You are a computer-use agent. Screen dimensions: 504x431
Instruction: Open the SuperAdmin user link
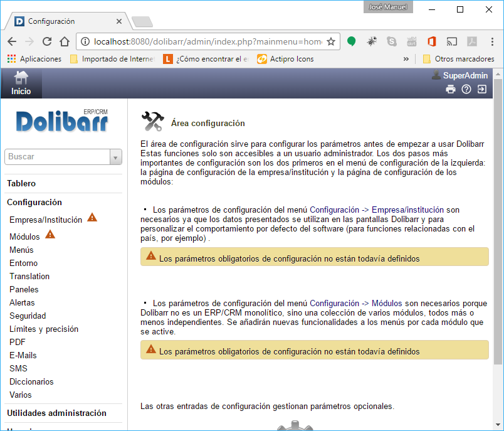[465, 75]
